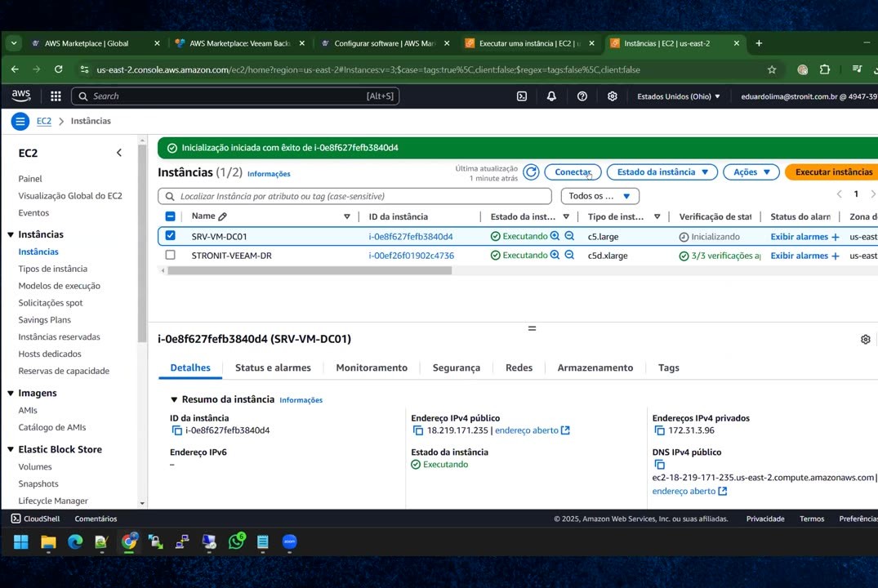Open the notifications bell
This screenshot has height=588, width=878.
click(551, 96)
